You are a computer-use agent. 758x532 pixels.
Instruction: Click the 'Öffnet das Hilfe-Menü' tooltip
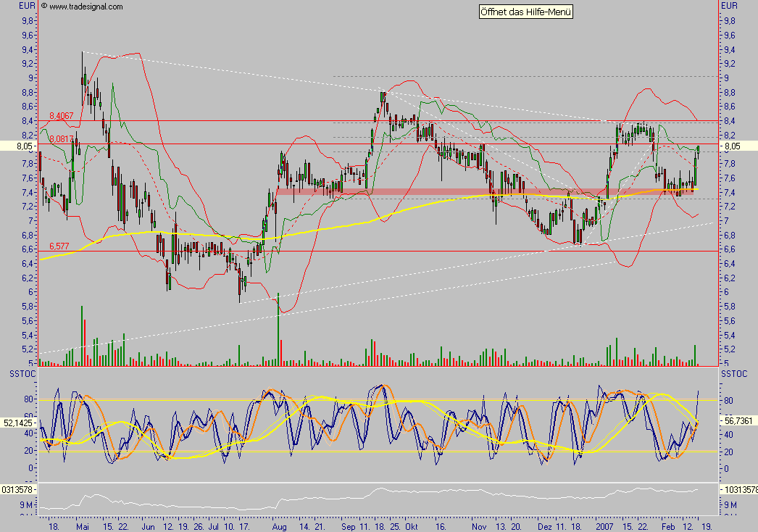[x=525, y=12]
